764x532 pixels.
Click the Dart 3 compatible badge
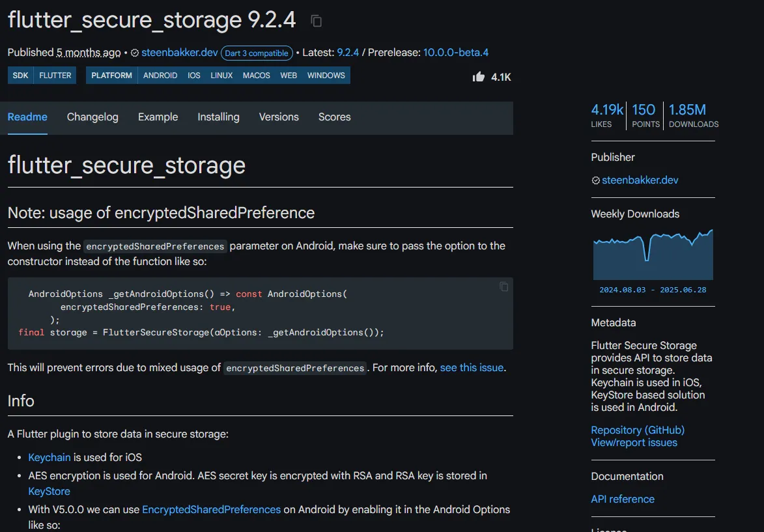coord(257,53)
